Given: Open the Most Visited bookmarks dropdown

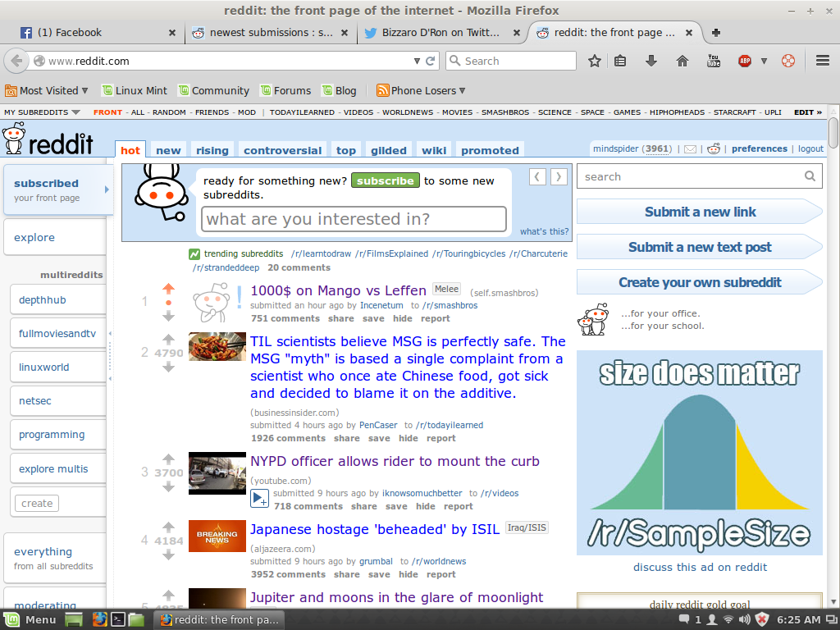Looking at the screenshot, I should (x=47, y=90).
